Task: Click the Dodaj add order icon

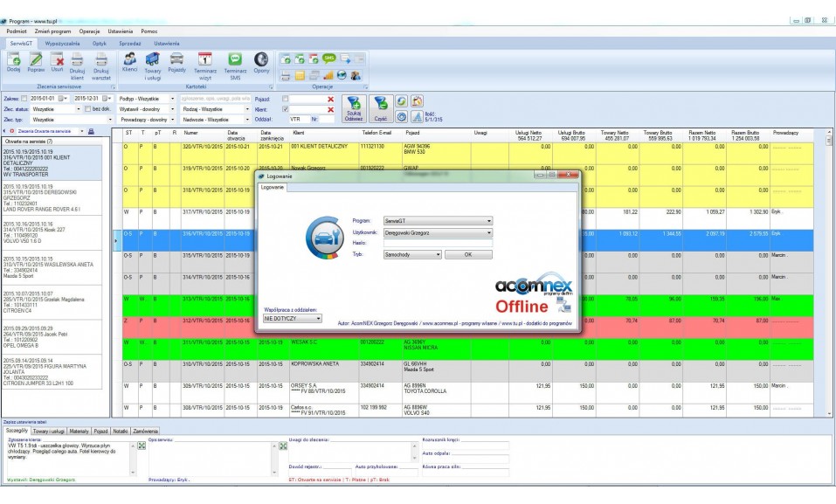Action: pyautogui.click(x=14, y=61)
